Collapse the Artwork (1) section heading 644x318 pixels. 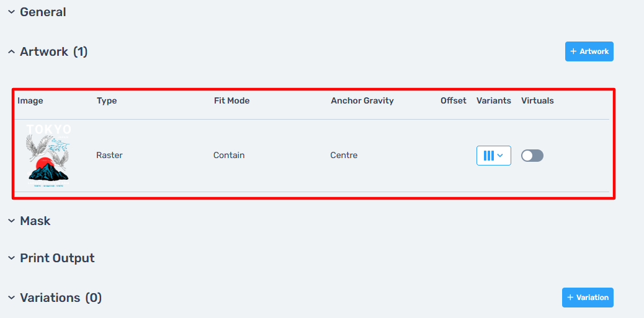53,52
